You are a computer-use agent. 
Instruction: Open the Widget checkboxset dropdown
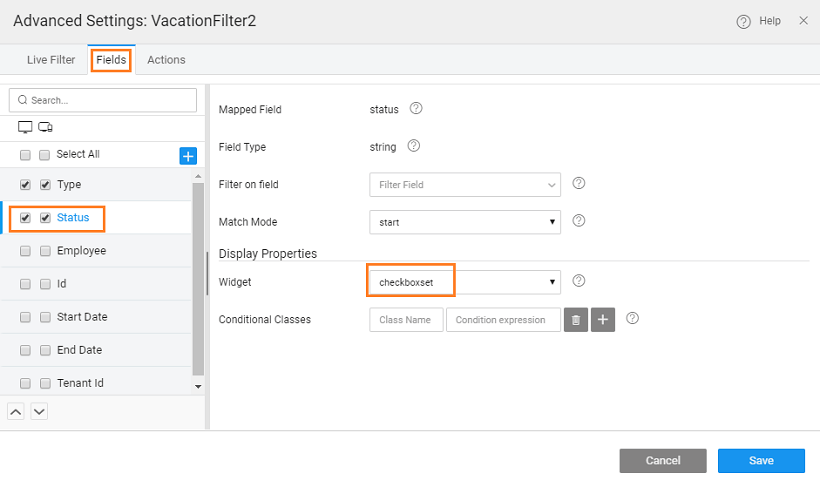pyautogui.click(x=464, y=282)
